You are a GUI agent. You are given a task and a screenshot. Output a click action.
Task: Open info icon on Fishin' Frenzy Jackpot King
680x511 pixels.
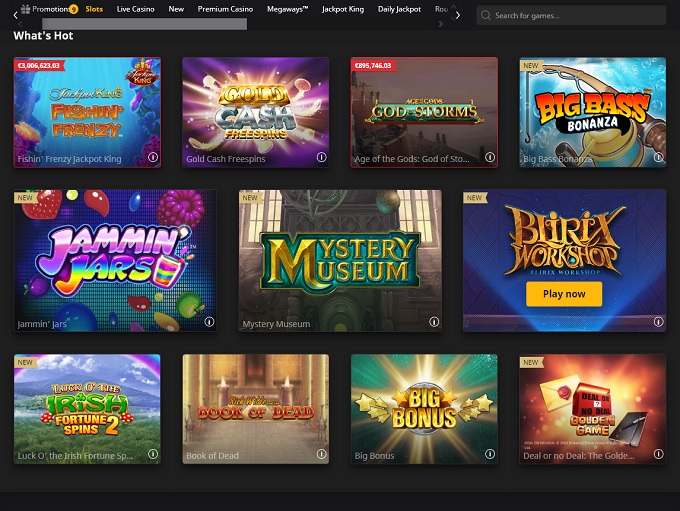click(x=153, y=157)
